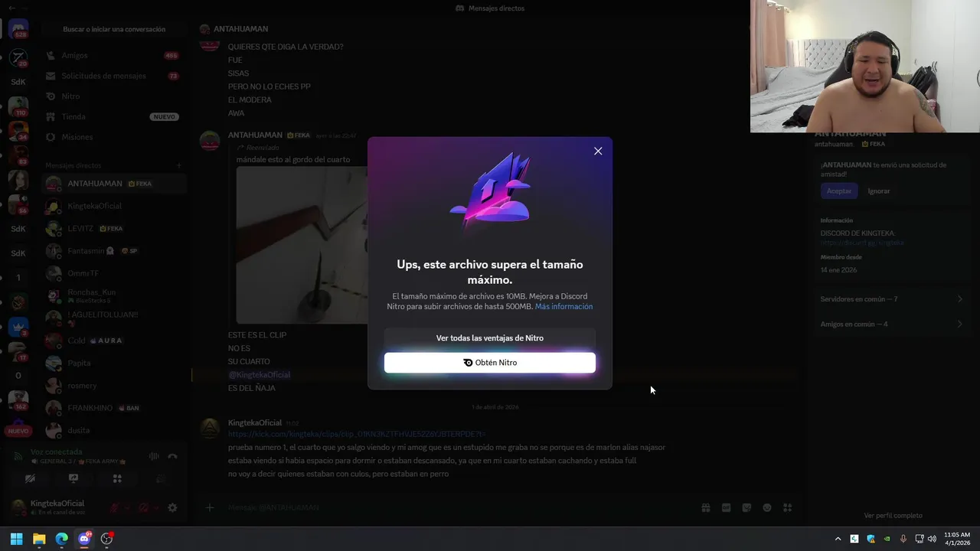Open the soundboard icon
The height and width of the screenshot is (551, 980).
pos(161,478)
